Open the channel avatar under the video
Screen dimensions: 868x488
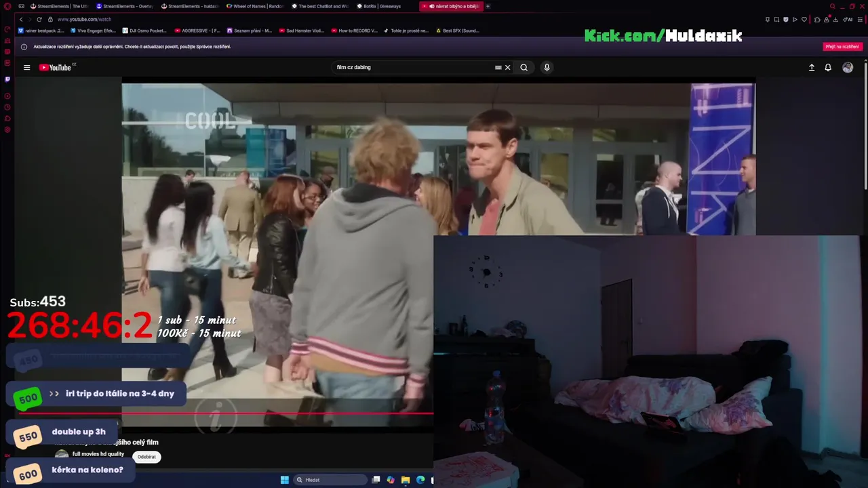click(x=62, y=455)
